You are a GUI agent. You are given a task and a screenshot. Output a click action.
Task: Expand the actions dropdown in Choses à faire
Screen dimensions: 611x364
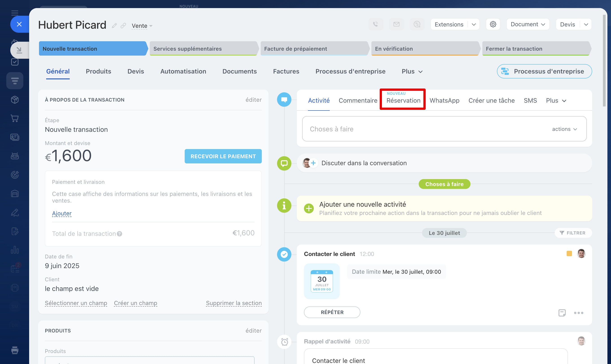coord(564,129)
